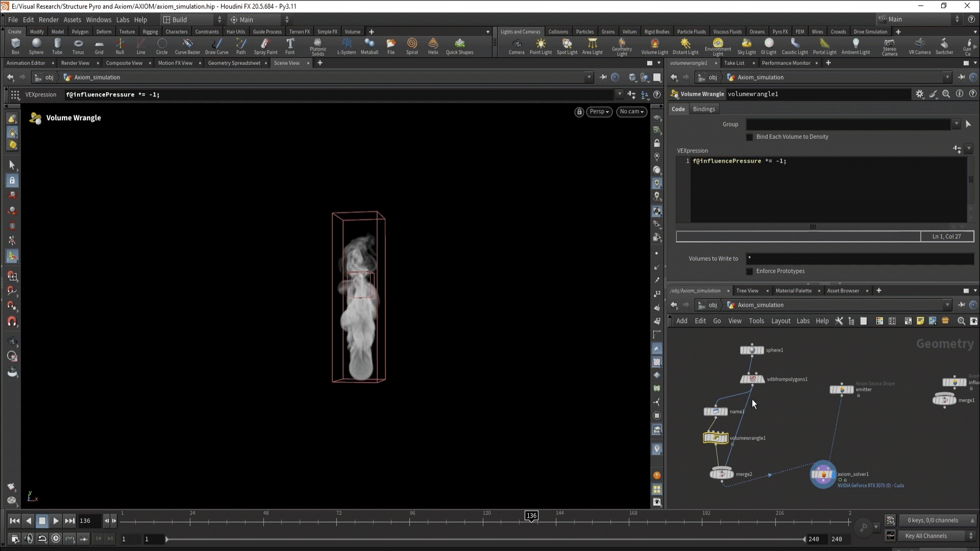Enable the Enforce Prototypes checkbox
Viewport: 980px width, 551px height.
749,271
